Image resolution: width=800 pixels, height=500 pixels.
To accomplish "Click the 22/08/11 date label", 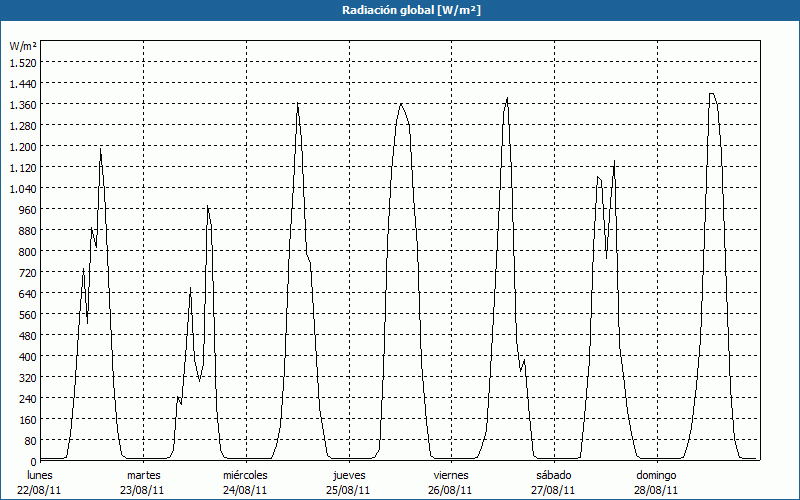I will (x=39, y=490).
